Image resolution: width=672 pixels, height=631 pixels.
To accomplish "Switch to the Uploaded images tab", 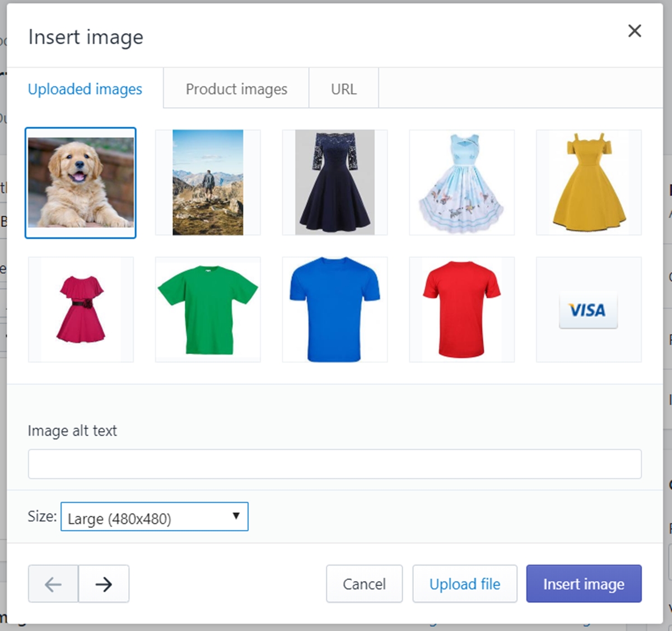I will coord(85,89).
